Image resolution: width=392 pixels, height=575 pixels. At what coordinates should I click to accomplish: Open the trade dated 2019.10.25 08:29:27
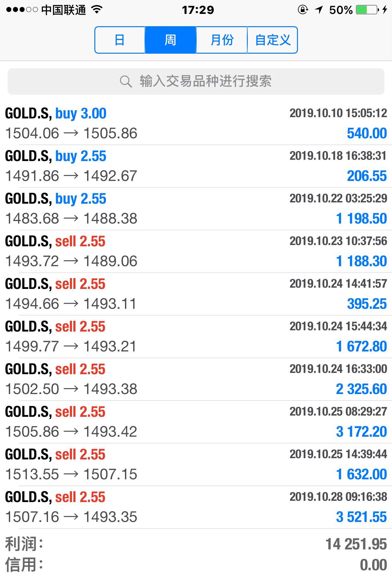tap(196, 422)
